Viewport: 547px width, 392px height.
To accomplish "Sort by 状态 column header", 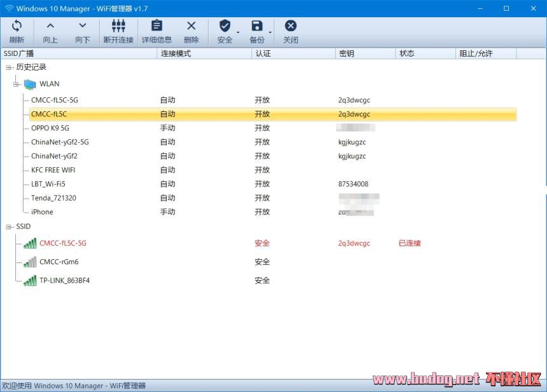I will coord(426,53).
